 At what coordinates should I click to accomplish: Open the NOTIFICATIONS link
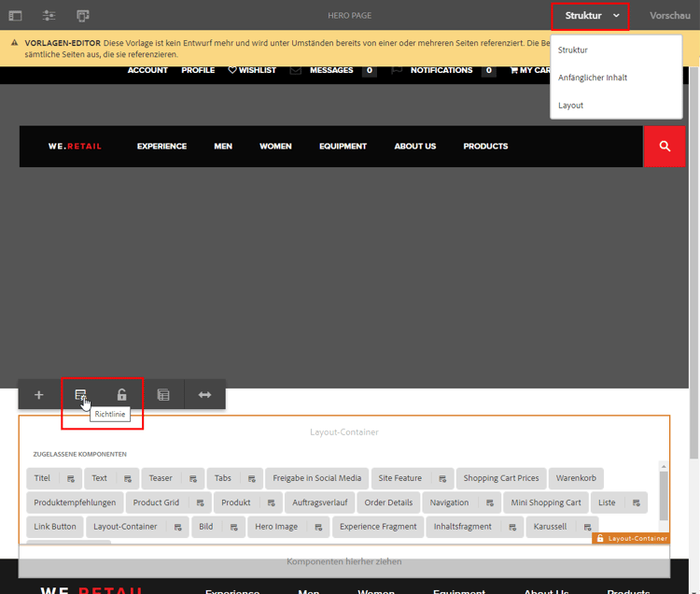(441, 70)
